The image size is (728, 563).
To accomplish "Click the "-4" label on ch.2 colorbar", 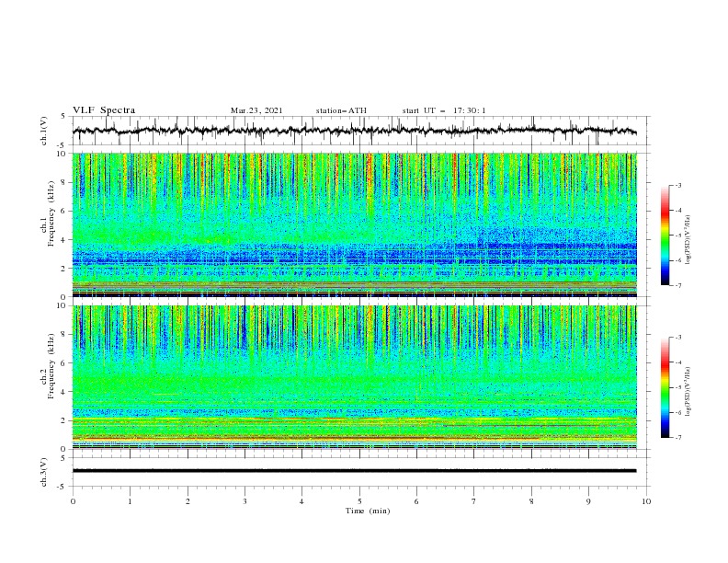I will 678,362.
